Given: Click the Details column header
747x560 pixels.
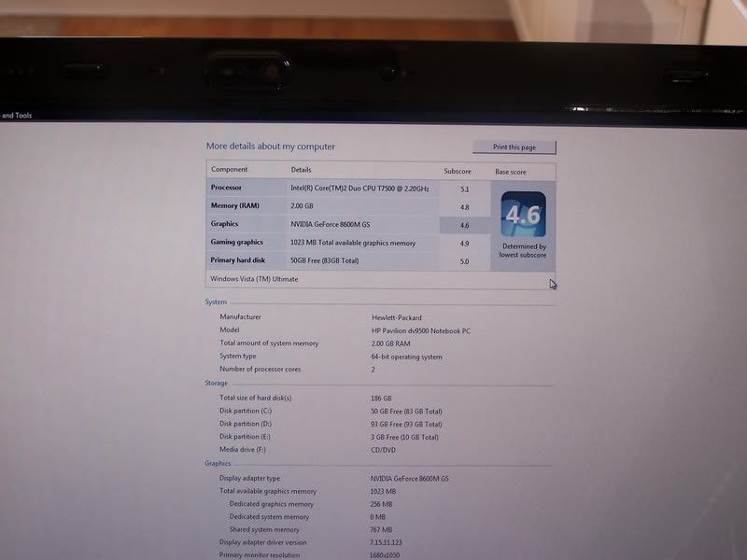Looking at the screenshot, I should 301,170.
